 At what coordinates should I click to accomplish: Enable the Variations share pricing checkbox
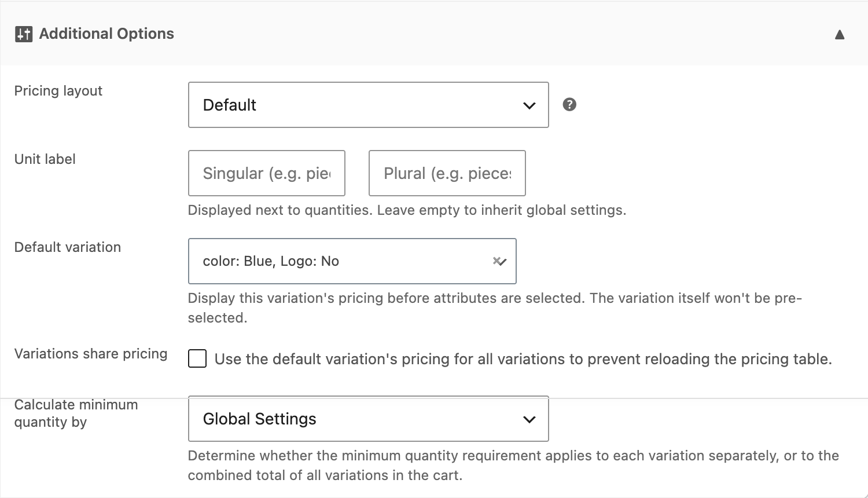click(197, 359)
